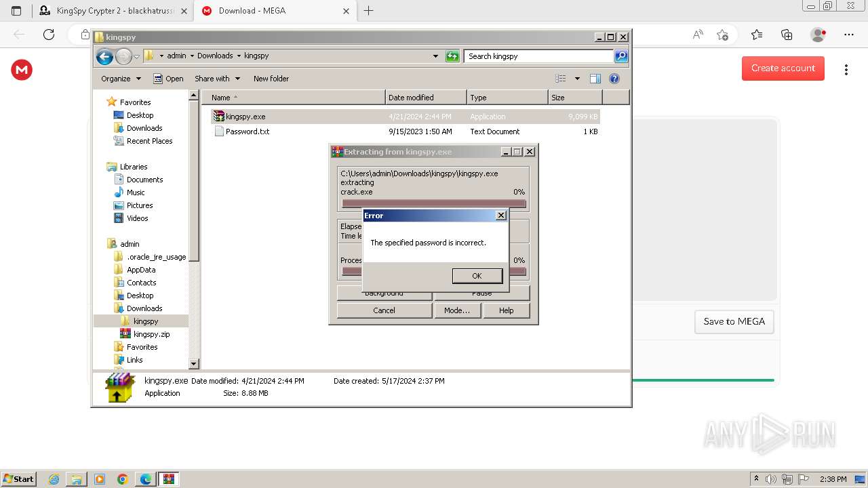Open the Windows Start menu
Viewport: 868px width, 488px height.
pos(18,479)
